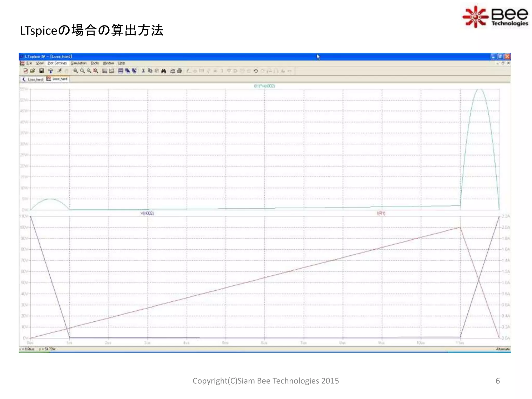Open the Simulation menu

79,63
